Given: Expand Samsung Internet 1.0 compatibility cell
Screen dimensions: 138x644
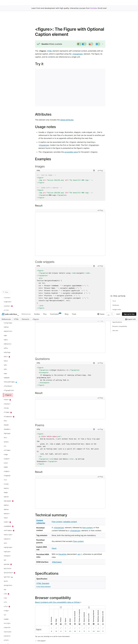Looking at the screenshot, I should (x=94, y=630).
